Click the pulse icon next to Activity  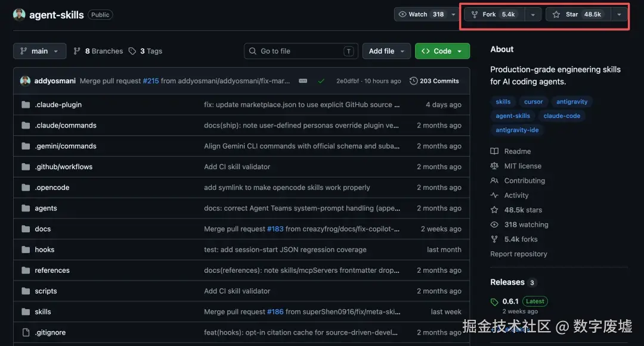(494, 195)
